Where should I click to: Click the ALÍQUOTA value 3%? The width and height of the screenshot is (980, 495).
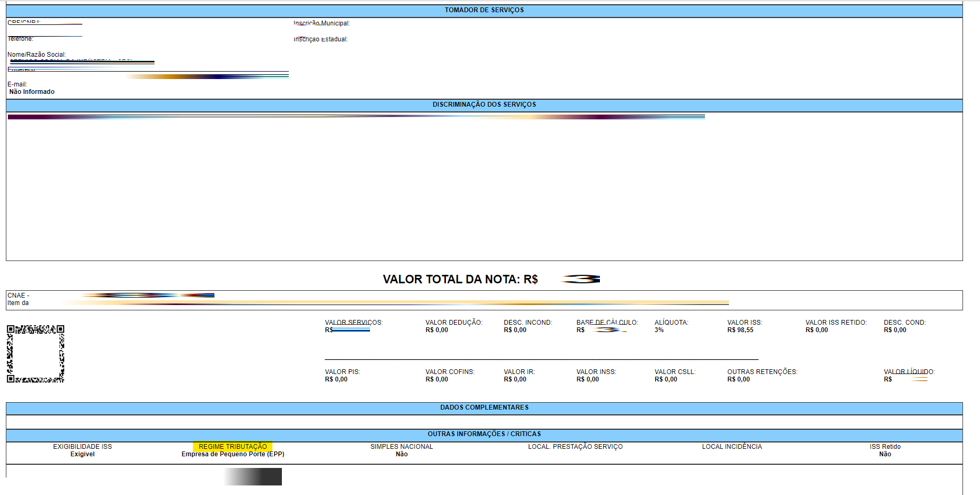(659, 330)
